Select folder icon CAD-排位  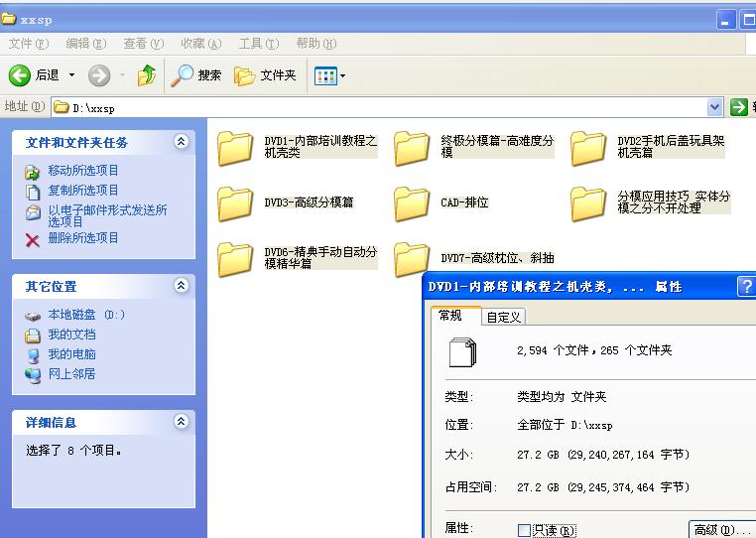point(412,204)
